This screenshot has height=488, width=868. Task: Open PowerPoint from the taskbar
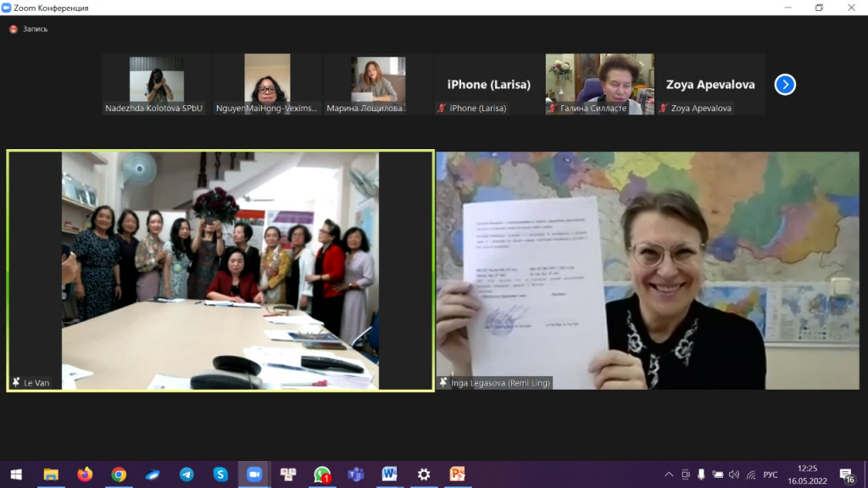coord(457,474)
